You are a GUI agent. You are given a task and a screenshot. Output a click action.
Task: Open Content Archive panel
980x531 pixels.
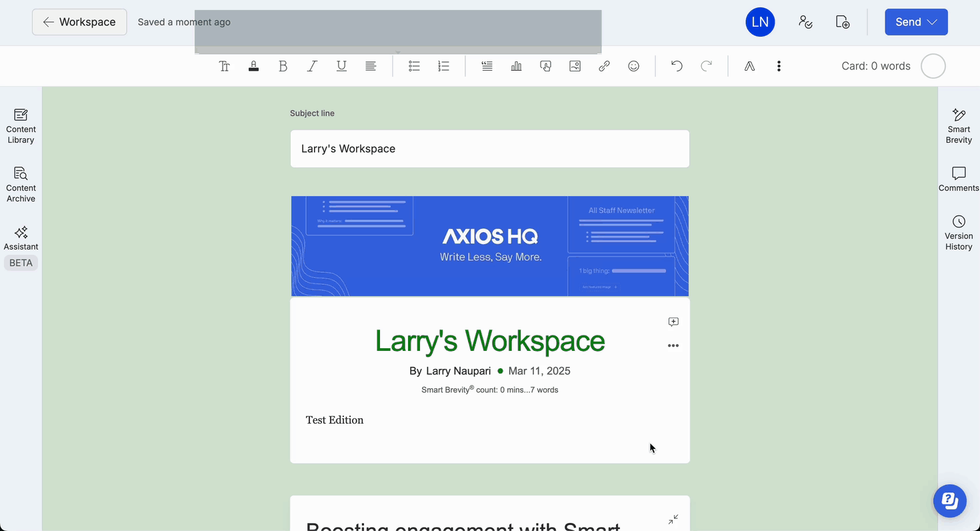click(21, 185)
